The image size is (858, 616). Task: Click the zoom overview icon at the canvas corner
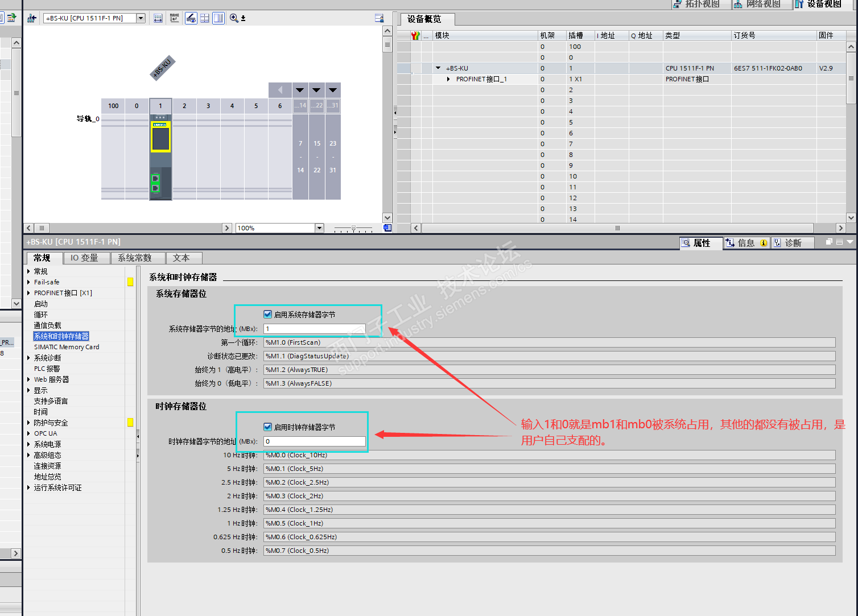tap(387, 228)
